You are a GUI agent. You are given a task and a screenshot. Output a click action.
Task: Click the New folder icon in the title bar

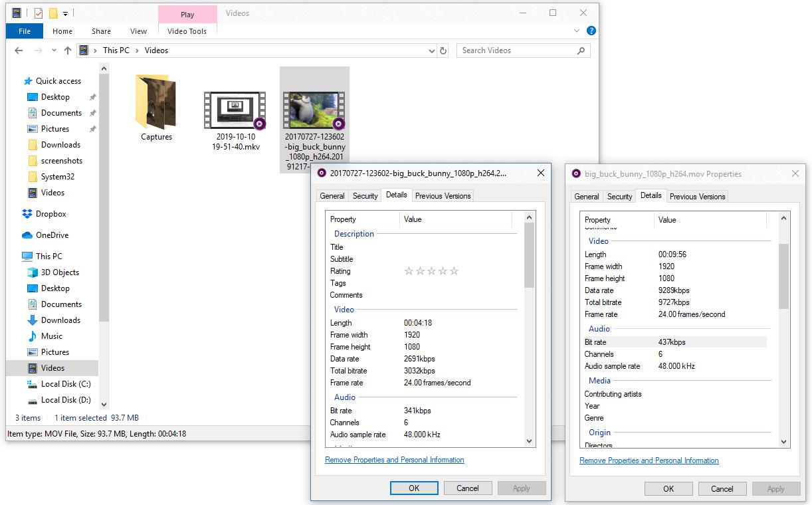[x=52, y=13]
